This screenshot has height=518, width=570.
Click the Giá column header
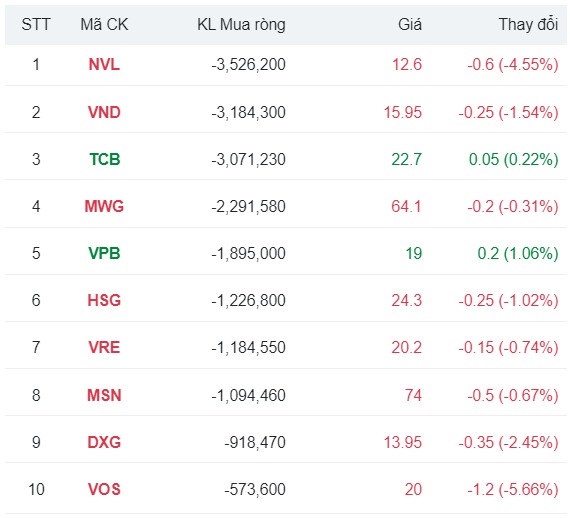click(410, 25)
